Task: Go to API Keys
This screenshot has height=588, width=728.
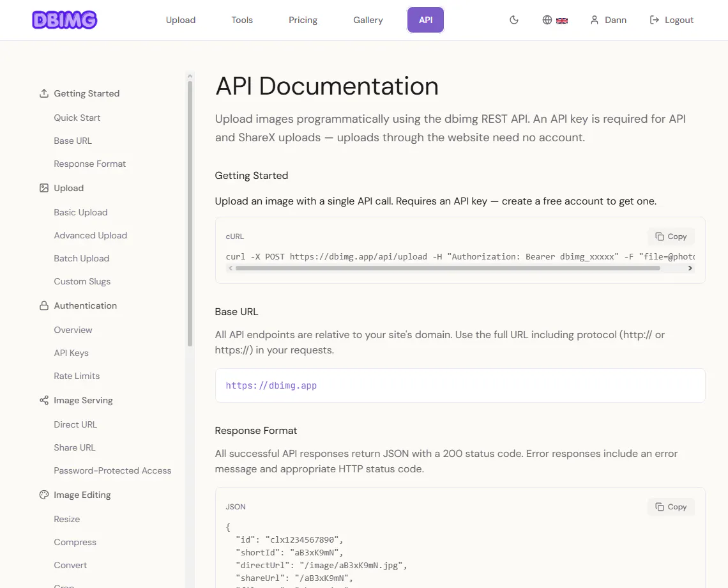Action: tap(71, 353)
